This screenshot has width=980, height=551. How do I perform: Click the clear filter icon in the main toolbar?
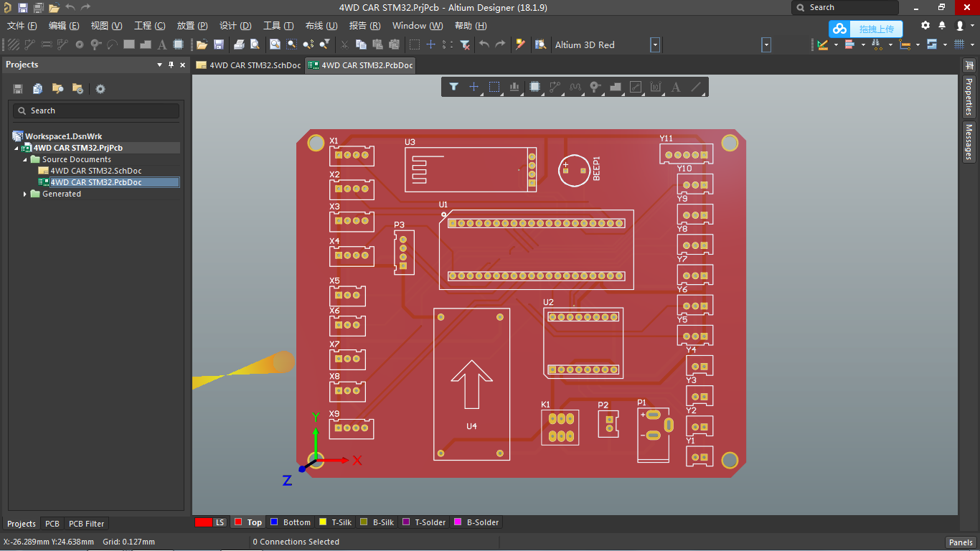(465, 44)
